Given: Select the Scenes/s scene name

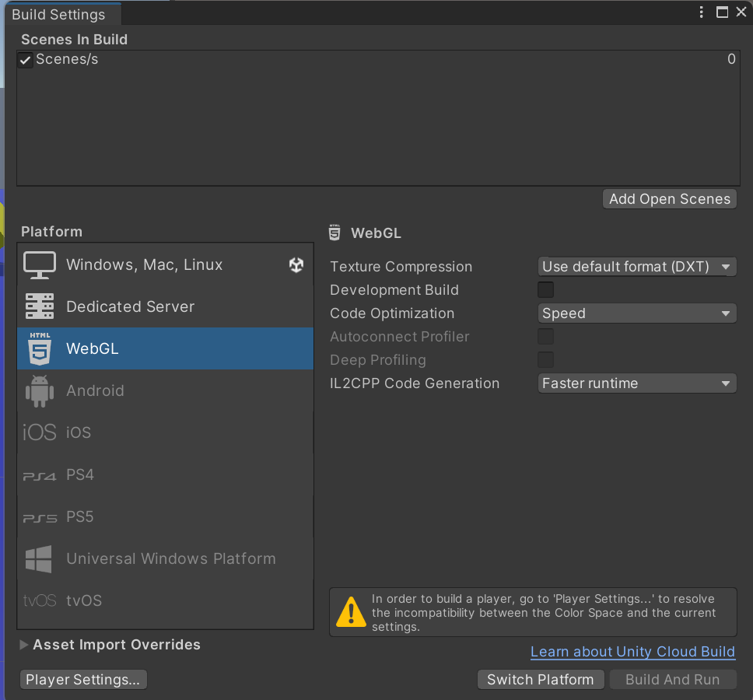Looking at the screenshot, I should [67, 59].
